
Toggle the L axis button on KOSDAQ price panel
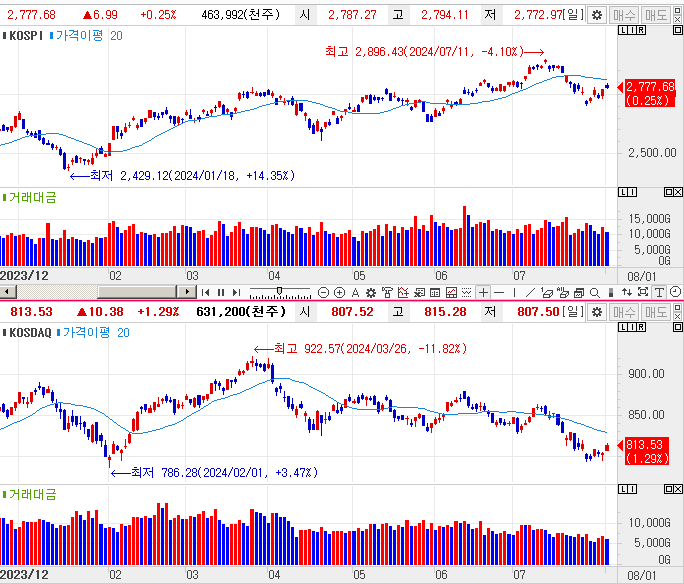pos(623,328)
